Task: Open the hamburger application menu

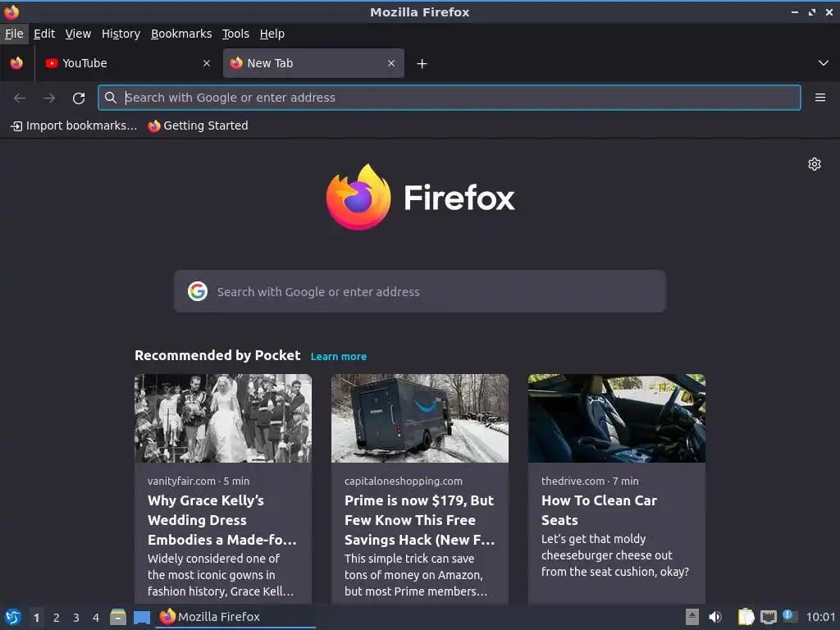Action: tap(819, 98)
